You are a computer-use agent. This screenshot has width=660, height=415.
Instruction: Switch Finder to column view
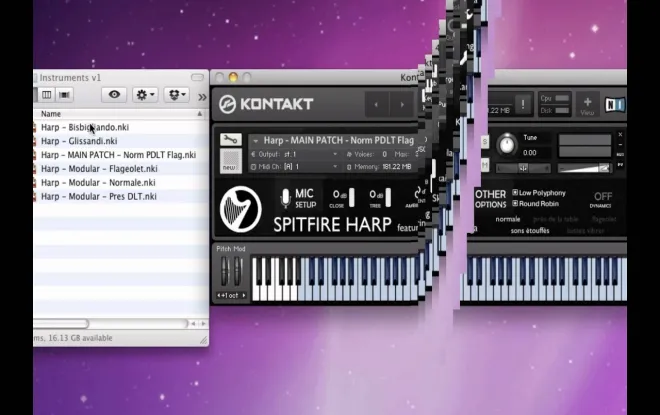(x=46, y=95)
